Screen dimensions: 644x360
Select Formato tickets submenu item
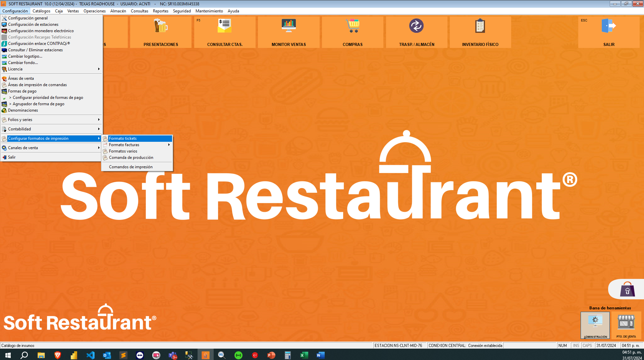[137, 138]
